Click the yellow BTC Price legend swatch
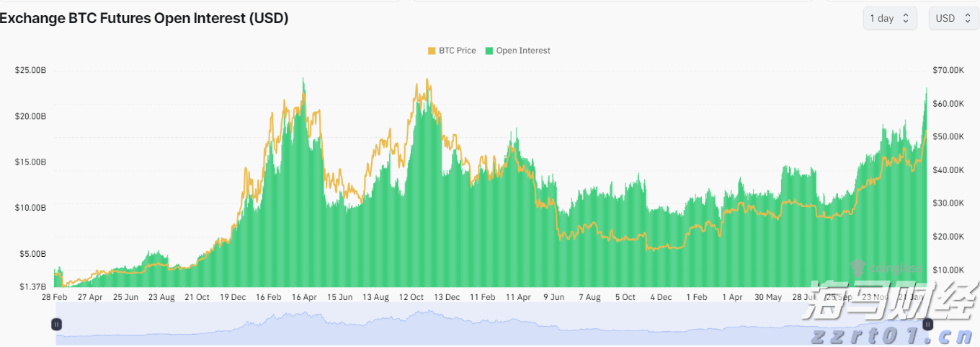Viewport: 980px width, 347px height. (x=432, y=50)
